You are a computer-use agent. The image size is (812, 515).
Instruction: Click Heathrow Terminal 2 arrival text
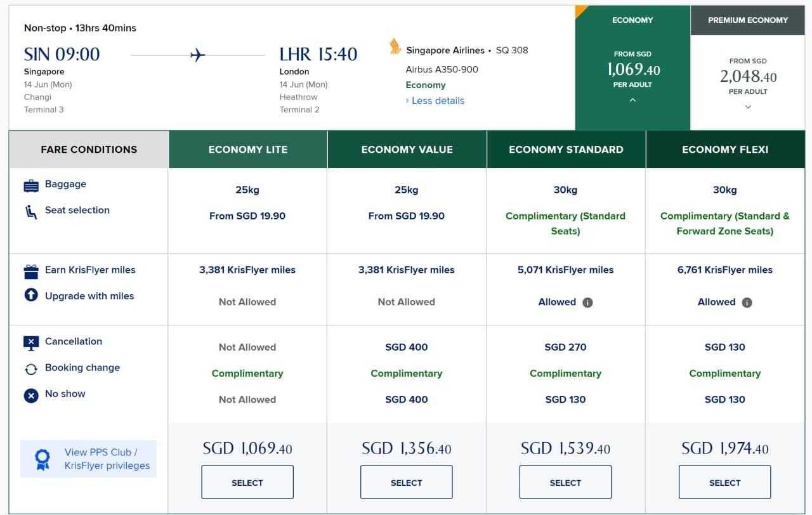(x=299, y=103)
